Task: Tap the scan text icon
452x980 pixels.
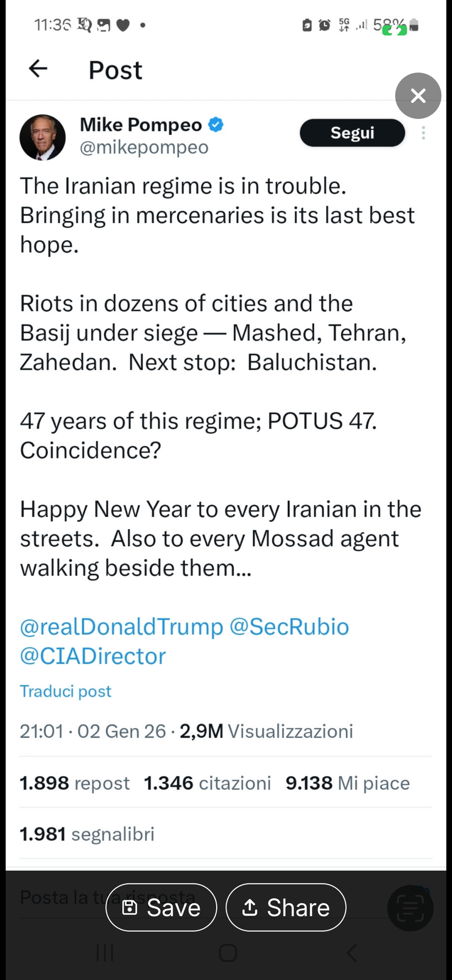Action: click(x=410, y=908)
